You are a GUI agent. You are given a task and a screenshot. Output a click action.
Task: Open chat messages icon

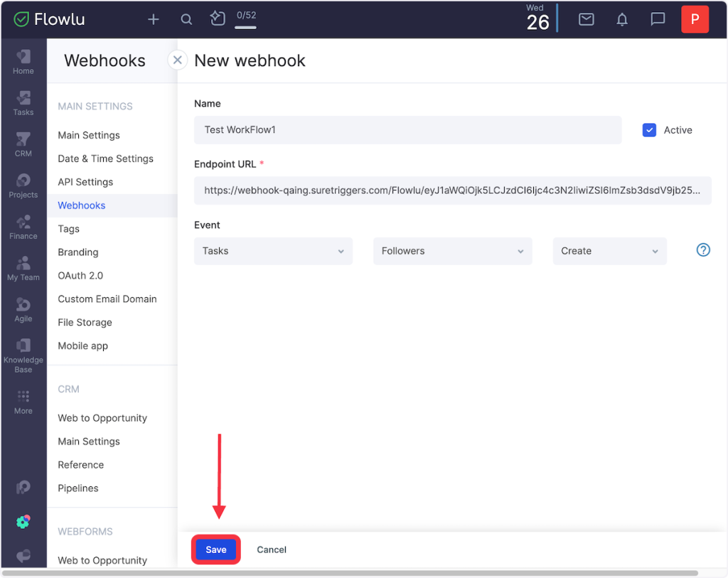pyautogui.click(x=658, y=19)
